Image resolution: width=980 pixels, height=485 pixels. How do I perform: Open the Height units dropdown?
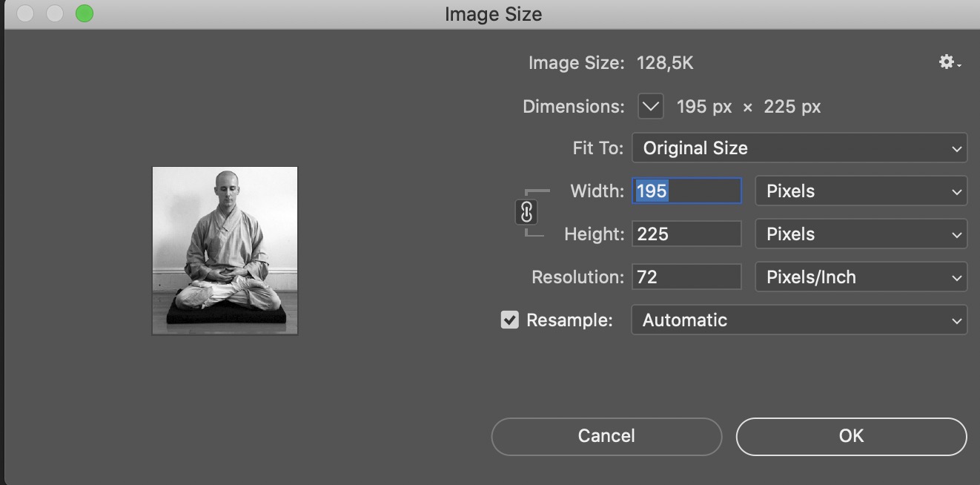[x=861, y=234]
